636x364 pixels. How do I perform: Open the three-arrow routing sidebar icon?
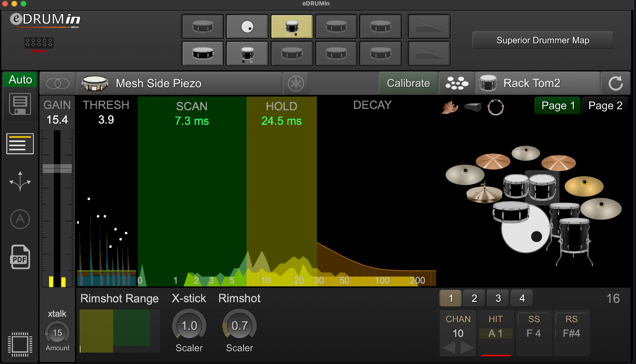(x=20, y=182)
